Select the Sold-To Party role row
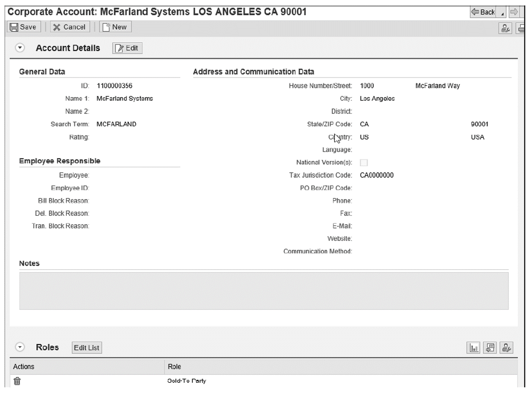532x393 pixels. 186,381
